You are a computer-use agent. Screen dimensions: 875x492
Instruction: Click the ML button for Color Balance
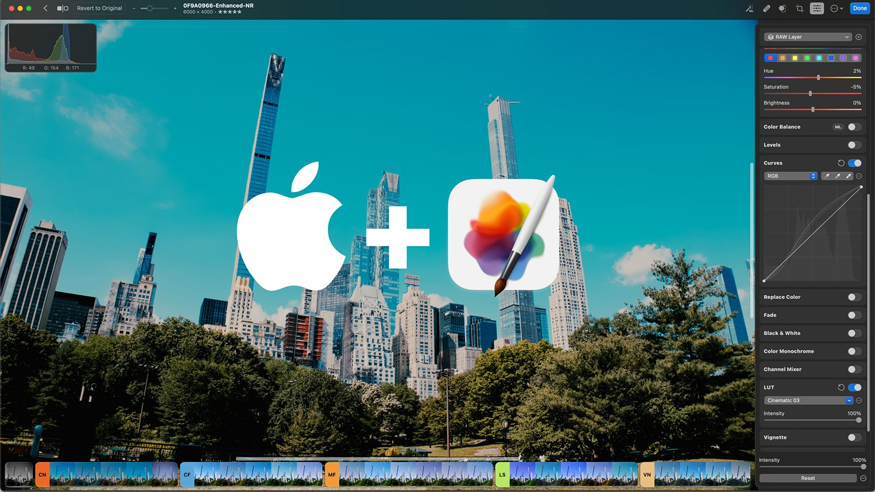click(x=838, y=127)
